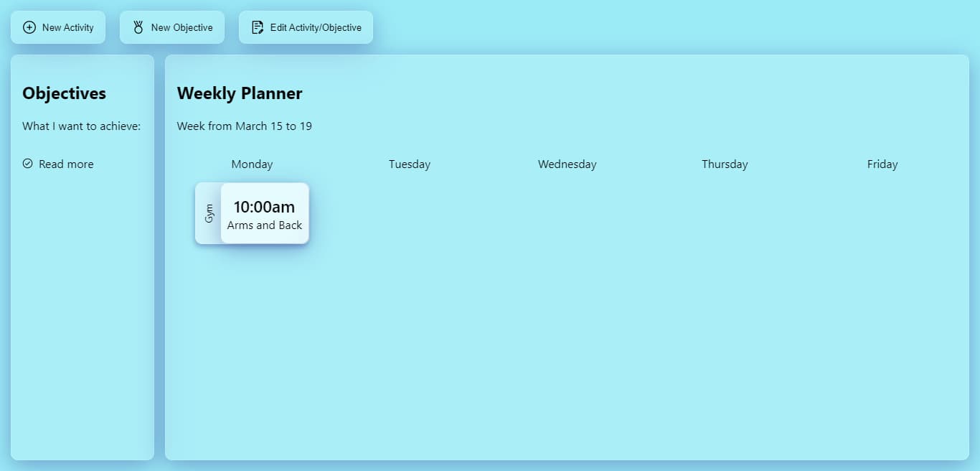Click the Objectives panel heading
This screenshot has width=980, height=471.
(64, 93)
